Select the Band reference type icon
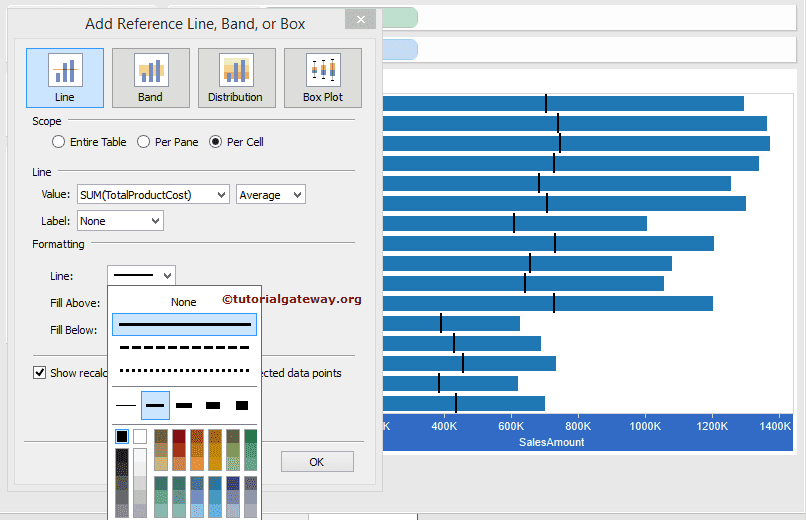This screenshot has height=520, width=806. tap(150, 77)
